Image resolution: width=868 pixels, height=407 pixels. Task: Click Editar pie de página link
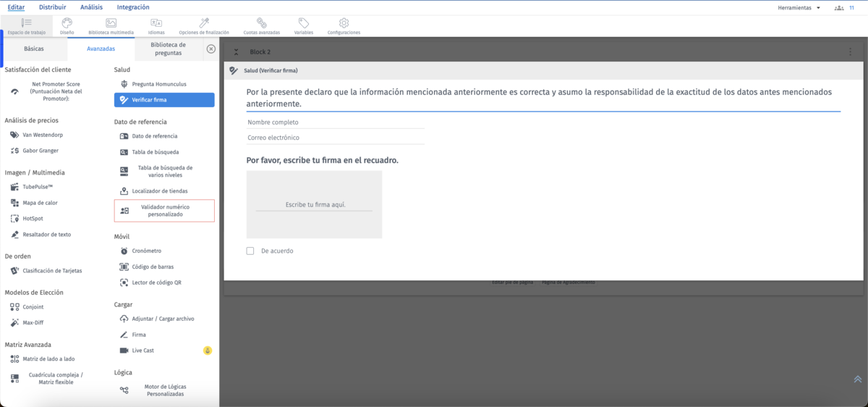pyautogui.click(x=514, y=282)
